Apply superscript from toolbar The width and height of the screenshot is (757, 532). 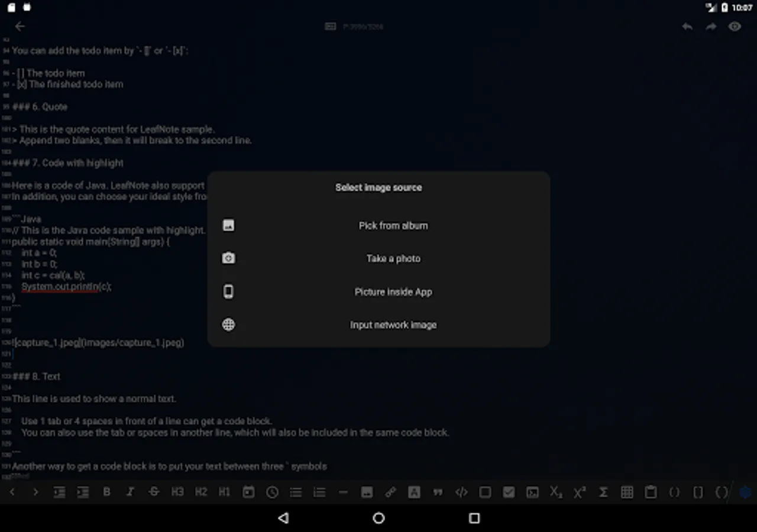point(580,492)
